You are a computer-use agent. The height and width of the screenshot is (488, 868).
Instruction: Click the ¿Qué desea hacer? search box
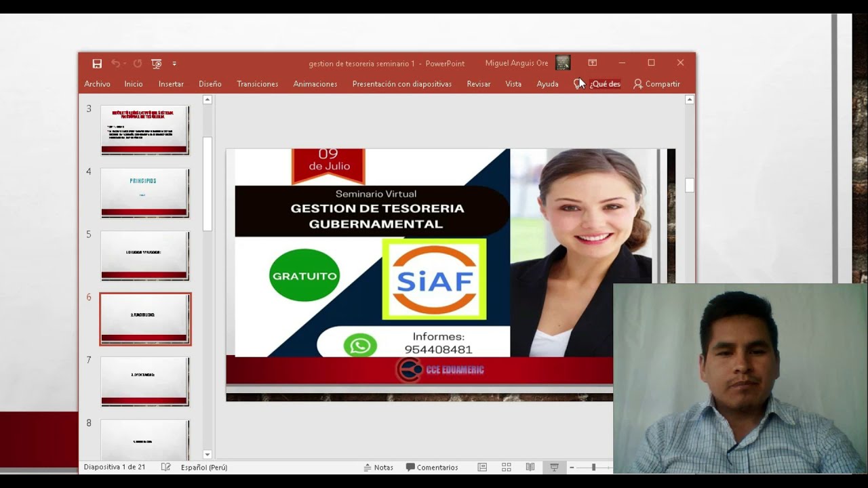(597, 84)
